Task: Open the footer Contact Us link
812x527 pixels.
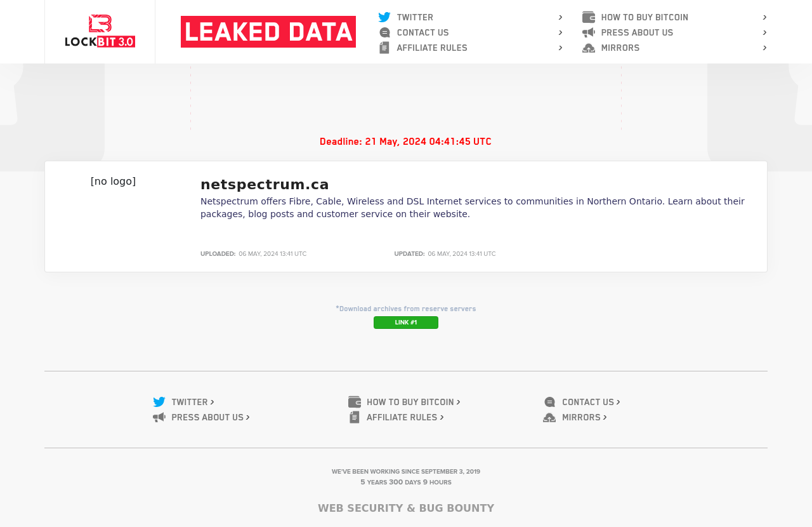Action: point(588,402)
